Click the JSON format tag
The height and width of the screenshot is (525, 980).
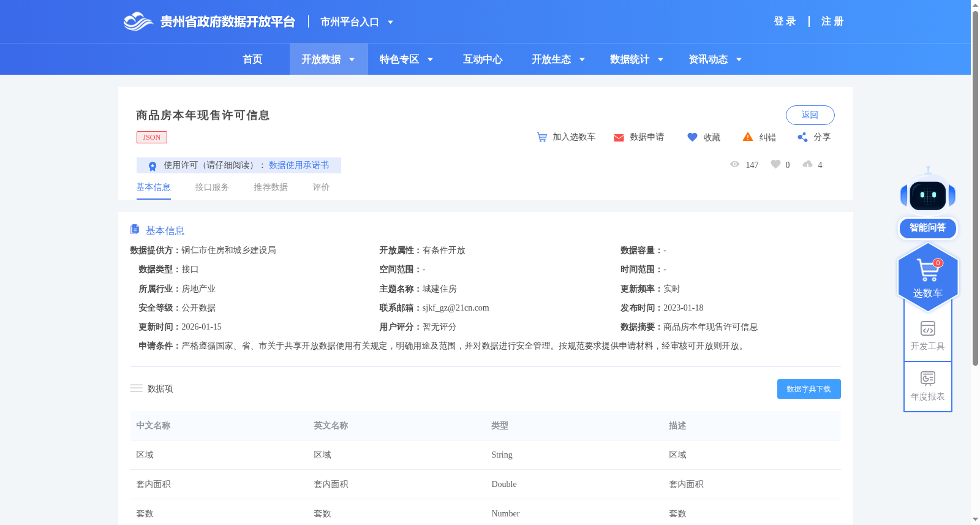152,137
